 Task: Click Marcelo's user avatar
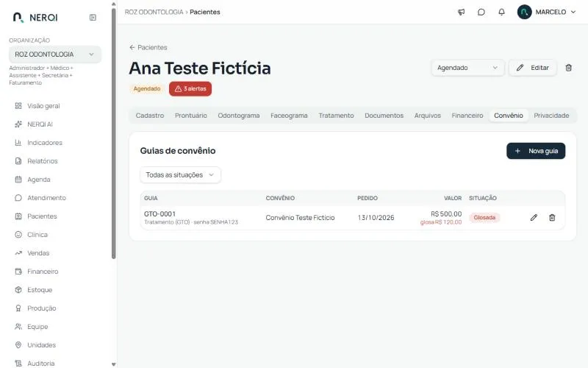point(524,12)
